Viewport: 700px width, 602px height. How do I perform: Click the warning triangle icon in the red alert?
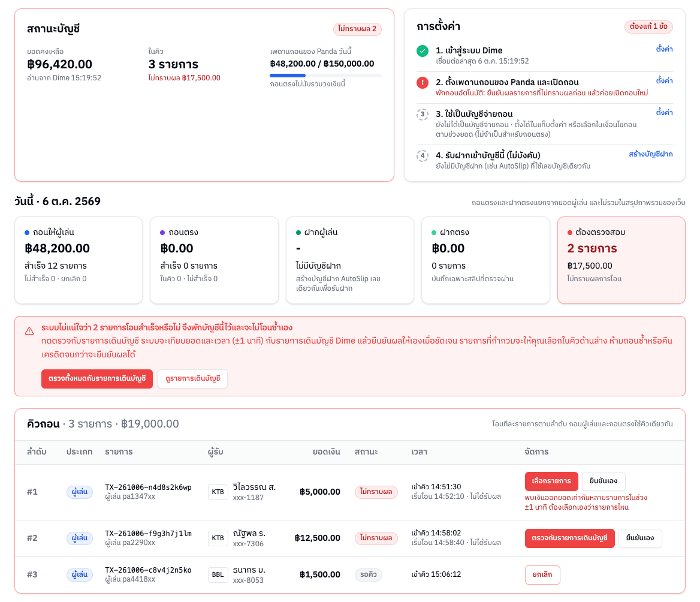tap(29, 331)
